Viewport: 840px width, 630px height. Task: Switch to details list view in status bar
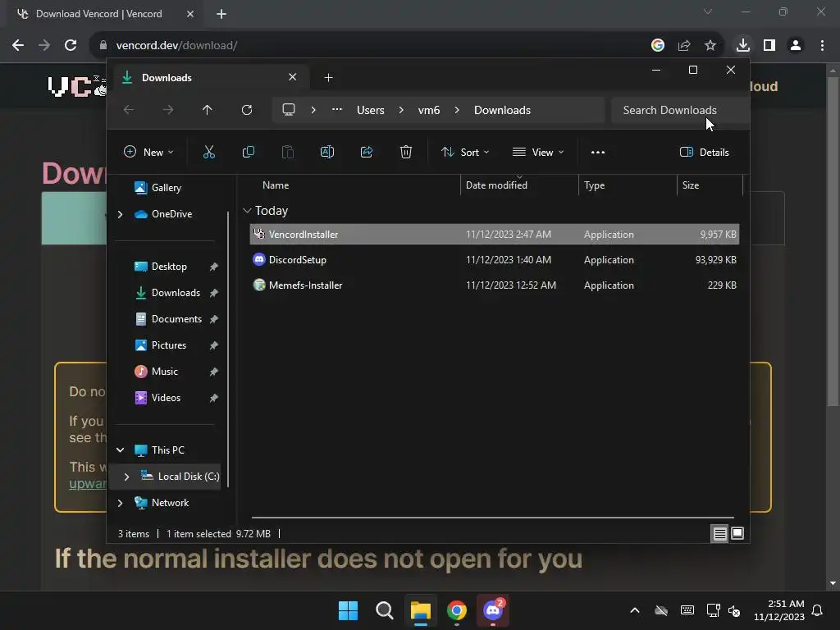click(x=719, y=533)
